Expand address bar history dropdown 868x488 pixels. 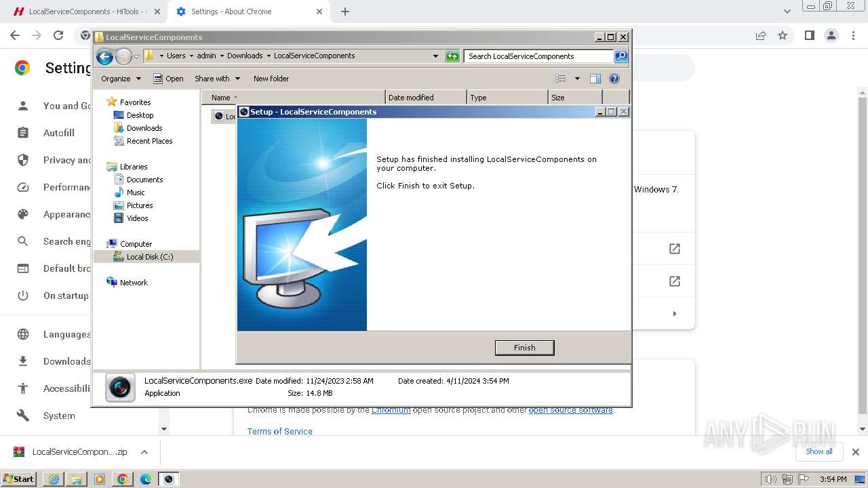435,56
